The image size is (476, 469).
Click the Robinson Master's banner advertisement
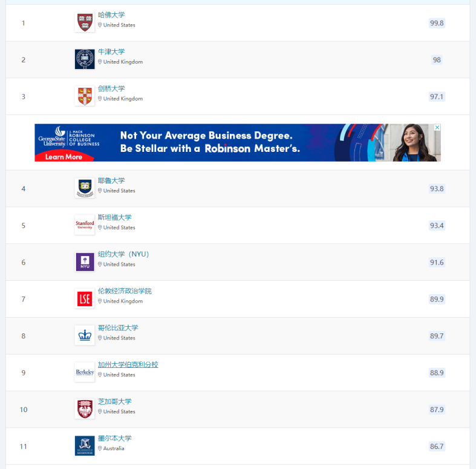click(237, 142)
